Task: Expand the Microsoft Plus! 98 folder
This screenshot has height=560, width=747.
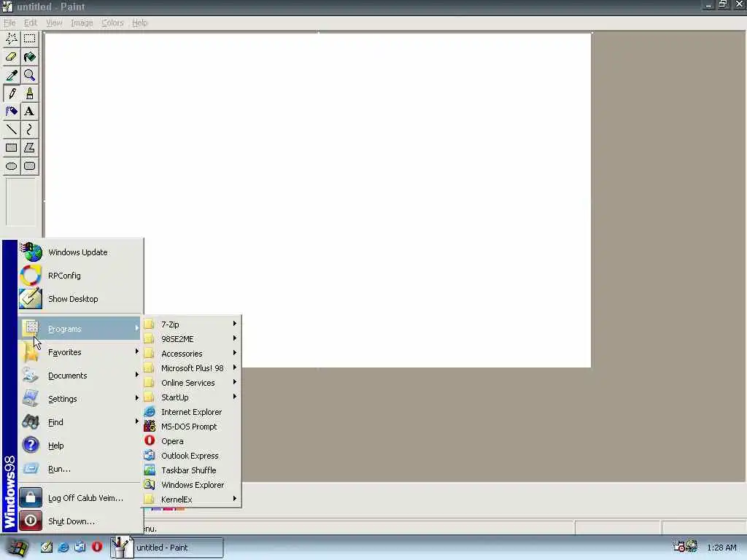Action: 192,368
